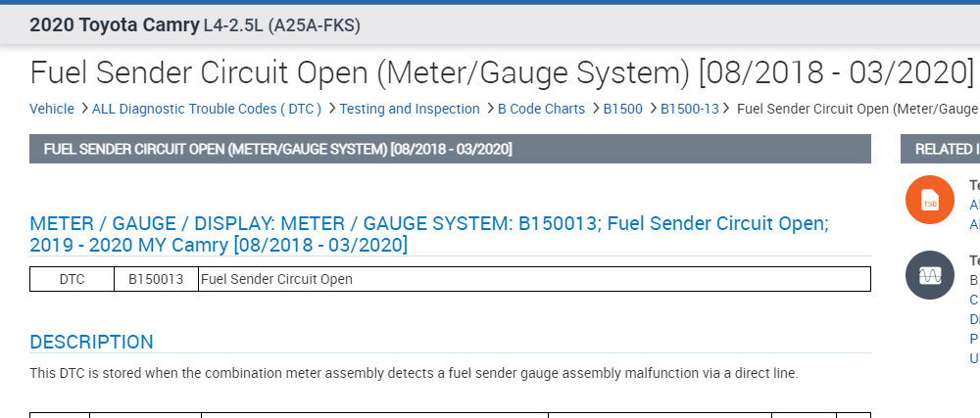Click the DESCRIPTION section heading

(91, 342)
